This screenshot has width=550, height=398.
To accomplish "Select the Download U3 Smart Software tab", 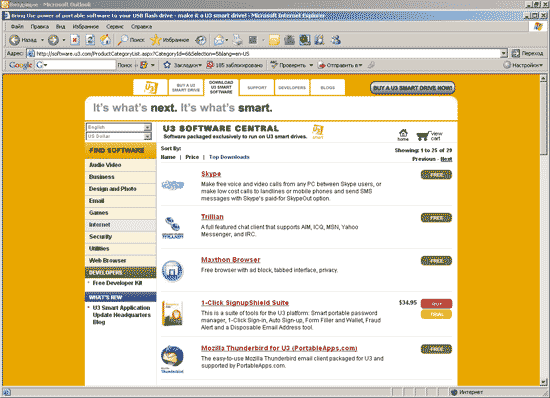I will pos(221,87).
